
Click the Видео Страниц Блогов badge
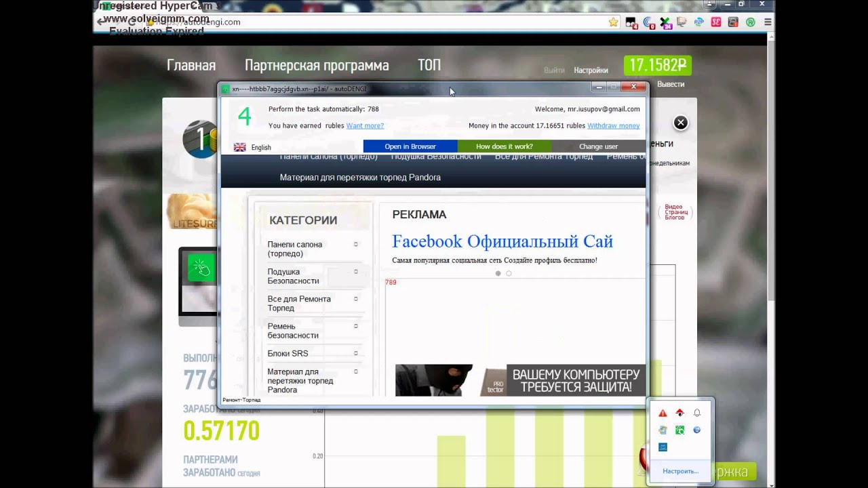pyautogui.click(x=675, y=212)
